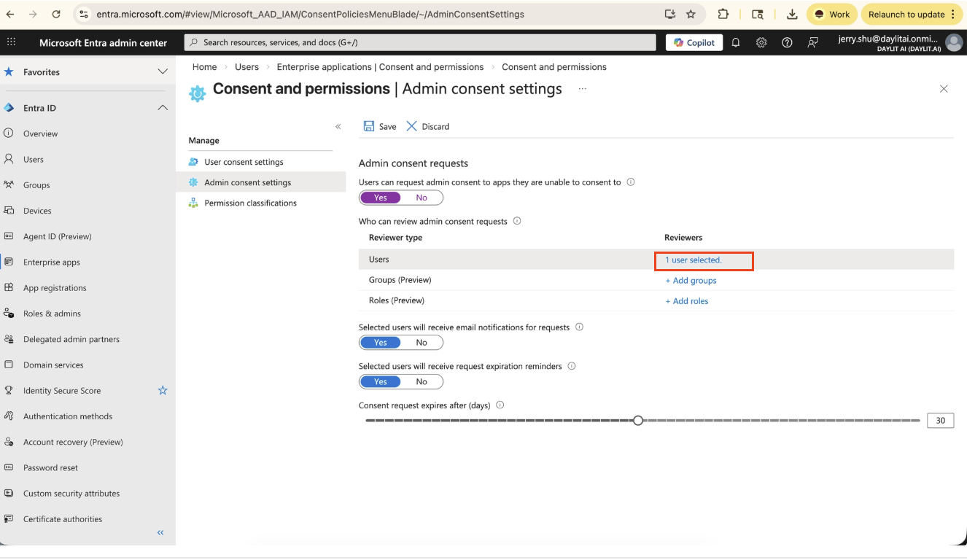
Task: Click Add groups link
Action: [691, 280]
